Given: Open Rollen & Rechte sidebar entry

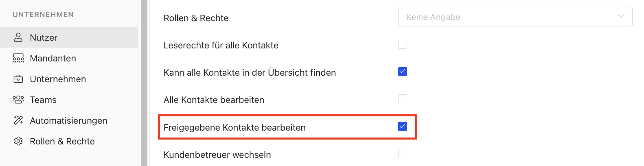Looking at the screenshot, I should pyautogui.click(x=62, y=142).
